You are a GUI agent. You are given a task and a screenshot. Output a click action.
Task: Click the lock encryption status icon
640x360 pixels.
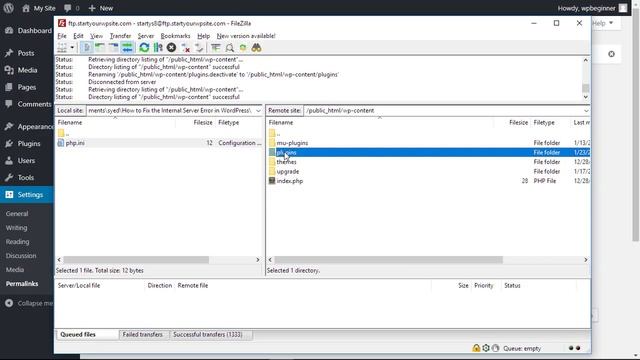[476, 348]
